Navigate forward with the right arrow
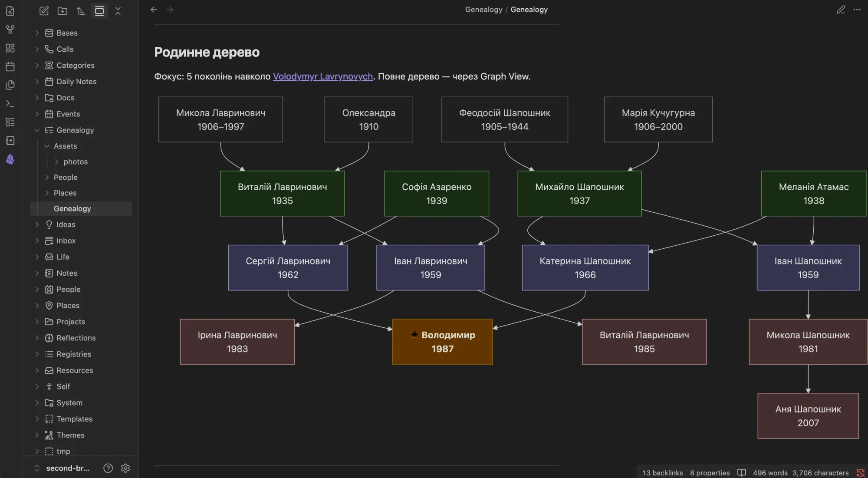Viewport: 868px width, 478px height. 170,10
